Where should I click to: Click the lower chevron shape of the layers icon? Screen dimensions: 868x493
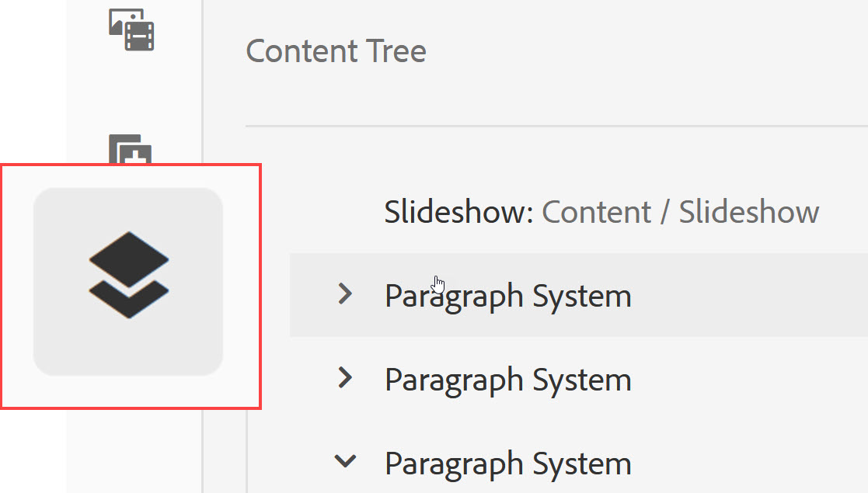click(x=128, y=300)
